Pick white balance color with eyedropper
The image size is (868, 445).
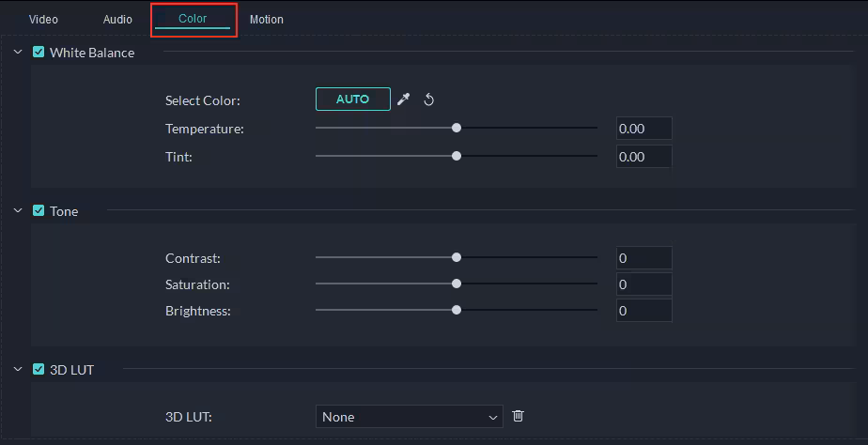(404, 100)
